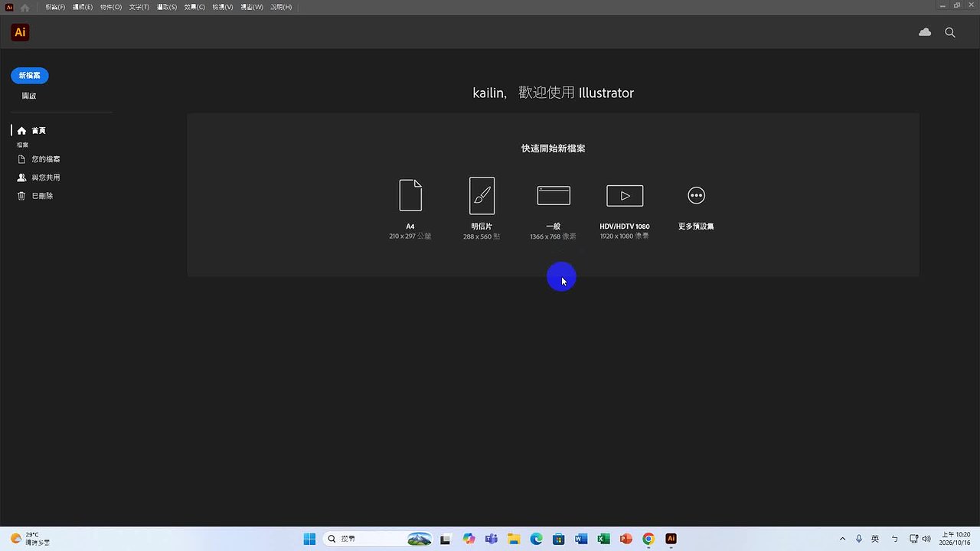Image resolution: width=980 pixels, height=551 pixels.
Task: Open Microsoft Teams from the taskbar
Action: (x=491, y=539)
